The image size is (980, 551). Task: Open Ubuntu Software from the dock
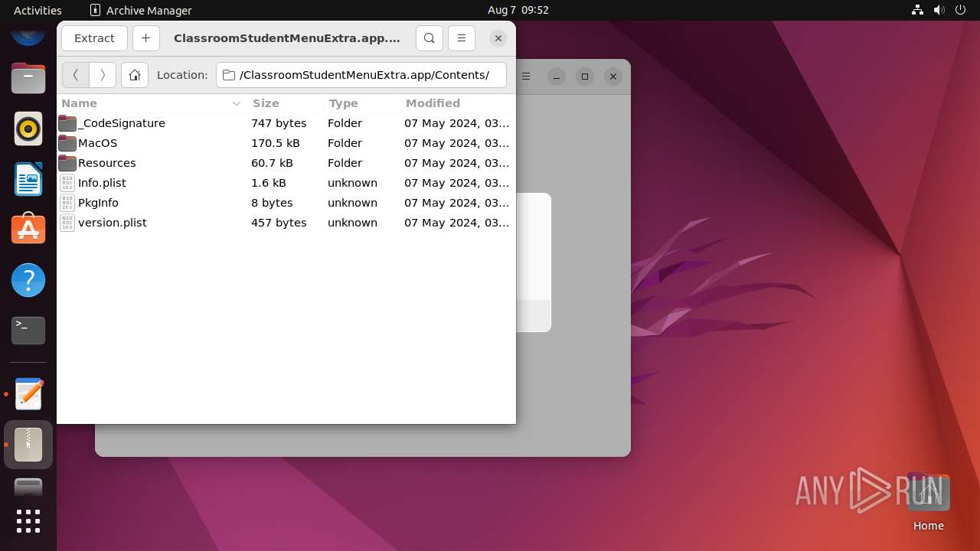[28, 229]
